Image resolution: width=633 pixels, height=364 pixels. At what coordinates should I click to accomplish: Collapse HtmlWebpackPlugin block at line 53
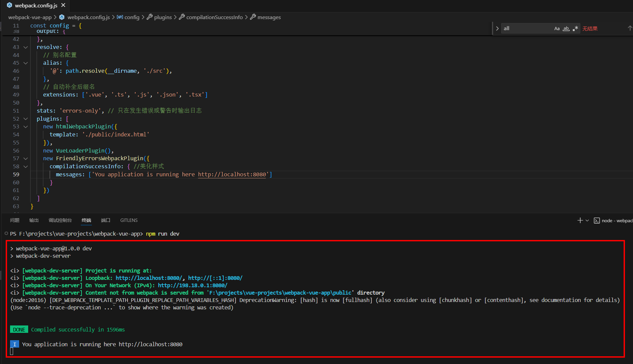(25, 127)
